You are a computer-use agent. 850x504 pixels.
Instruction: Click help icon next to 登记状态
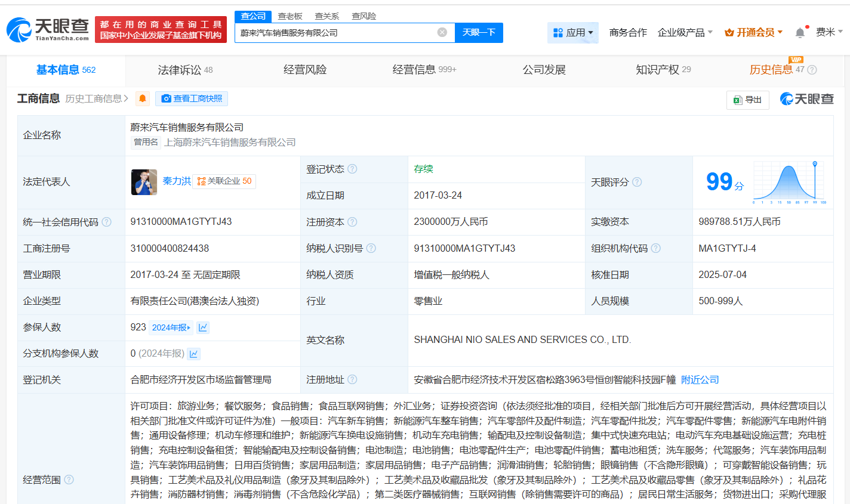(x=352, y=169)
